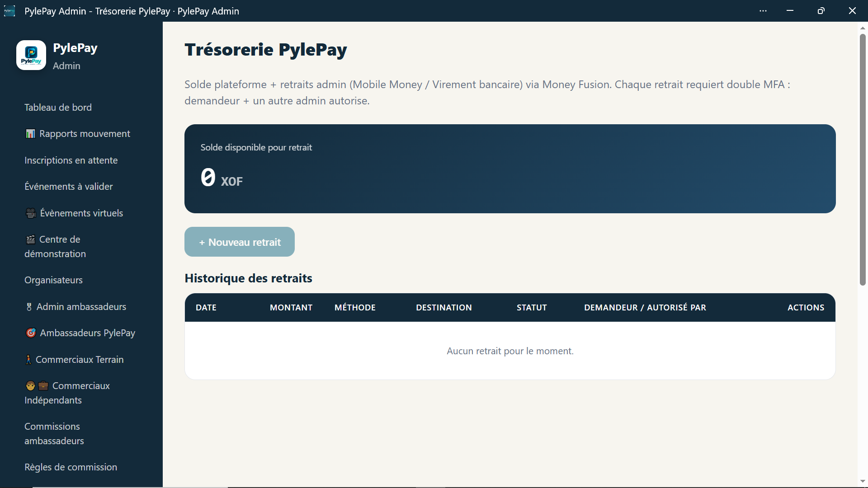868x488 pixels.
Task: Open Tableau de bord in sidebar
Action: (58, 108)
